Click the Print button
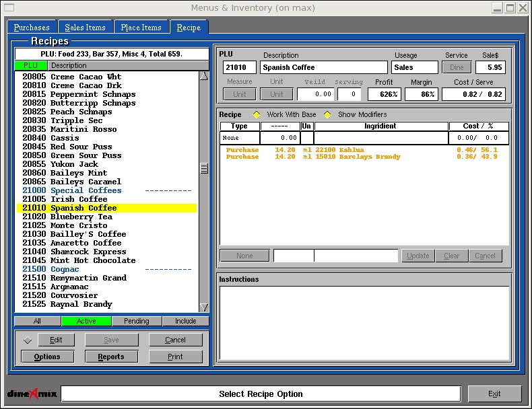532x409 pixels. pos(175,357)
